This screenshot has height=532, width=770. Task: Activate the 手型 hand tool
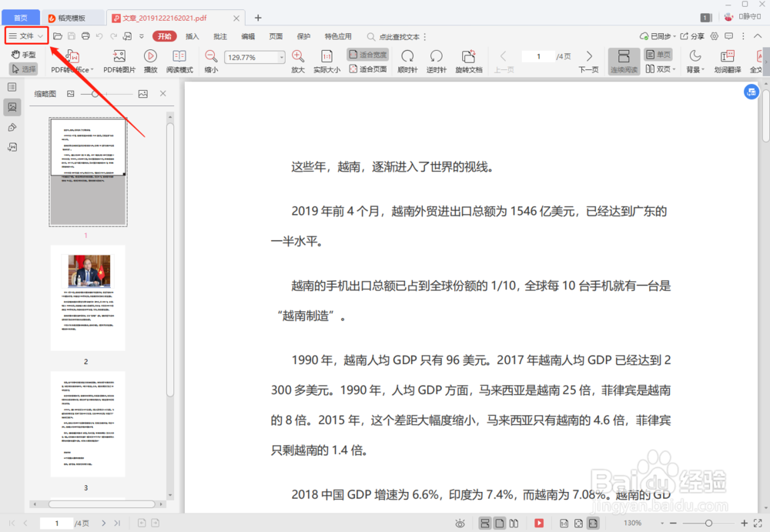23,54
